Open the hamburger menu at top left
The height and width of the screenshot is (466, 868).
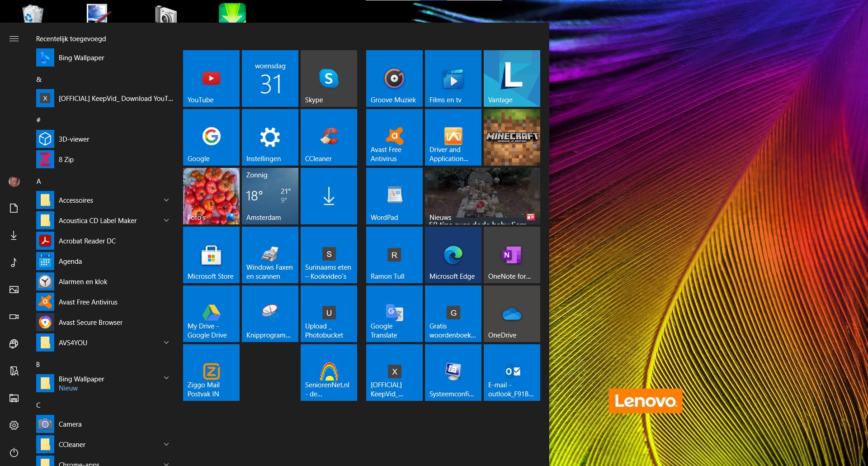[x=14, y=39]
